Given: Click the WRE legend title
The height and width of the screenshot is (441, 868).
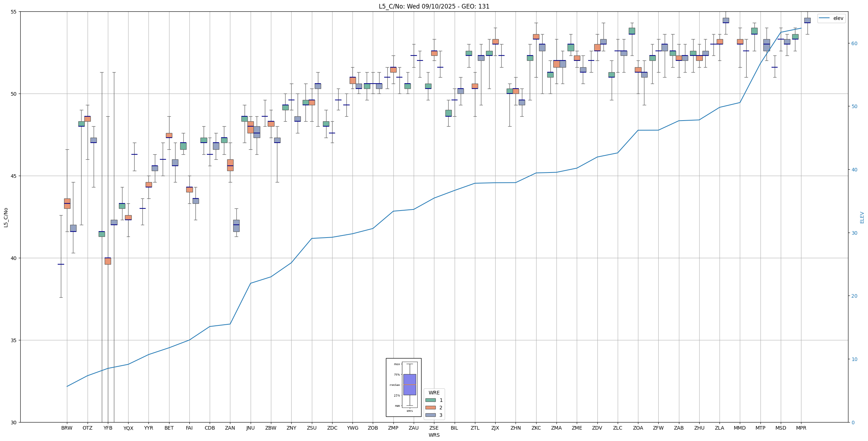Looking at the screenshot, I should (x=434, y=393).
